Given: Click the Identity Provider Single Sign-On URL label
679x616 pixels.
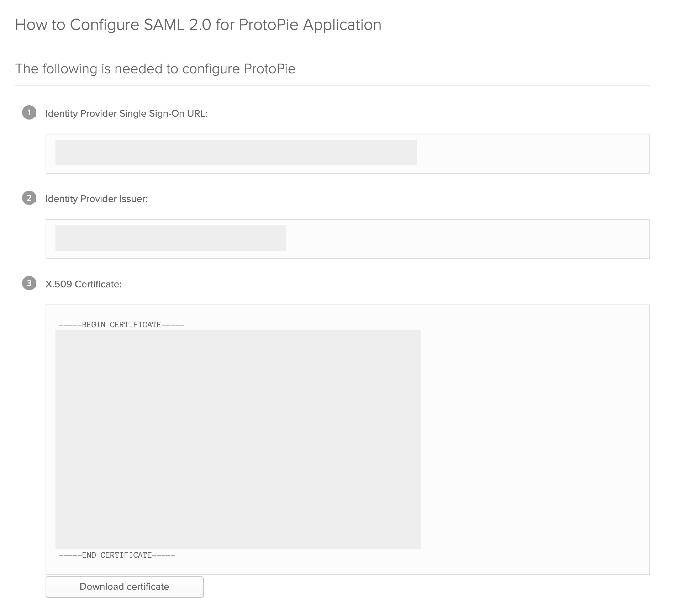Looking at the screenshot, I should coord(126,113).
